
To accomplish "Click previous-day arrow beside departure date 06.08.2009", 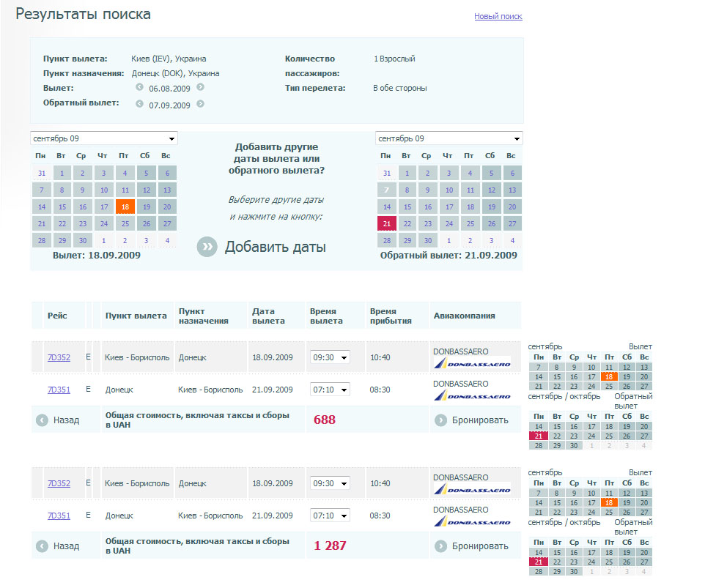I will click(x=139, y=87).
